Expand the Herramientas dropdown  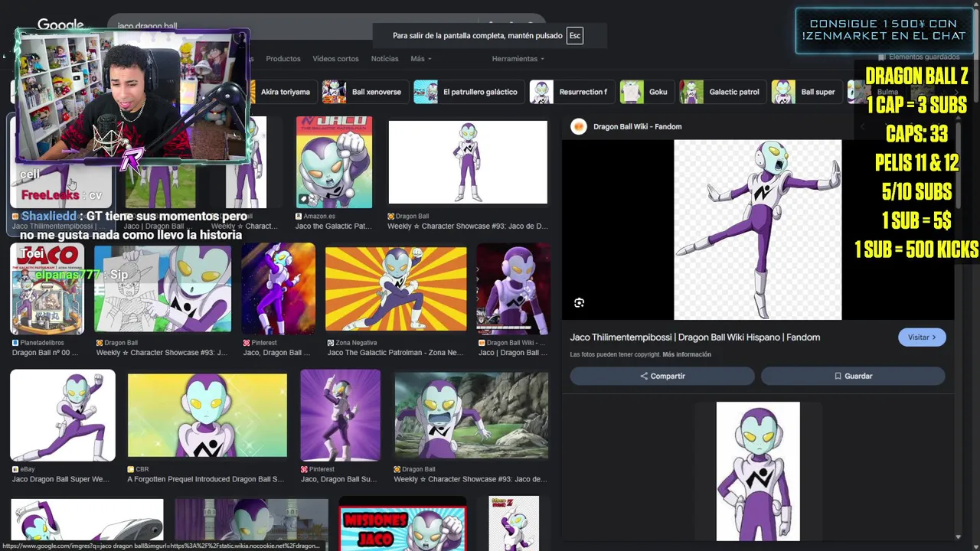click(518, 59)
